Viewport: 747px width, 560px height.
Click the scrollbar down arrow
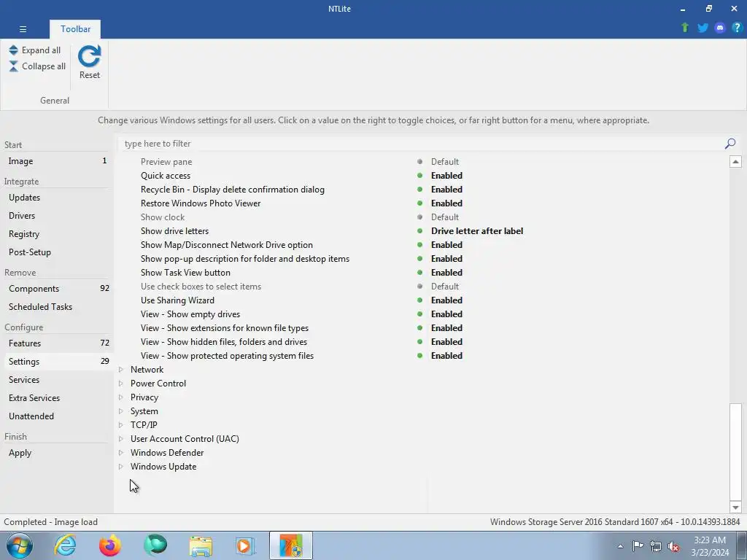pos(735,507)
